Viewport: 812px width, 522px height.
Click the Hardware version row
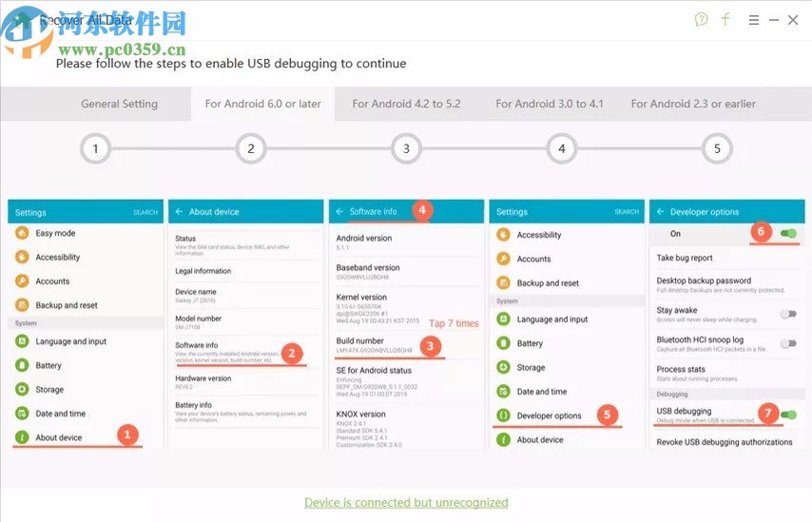pos(246,382)
